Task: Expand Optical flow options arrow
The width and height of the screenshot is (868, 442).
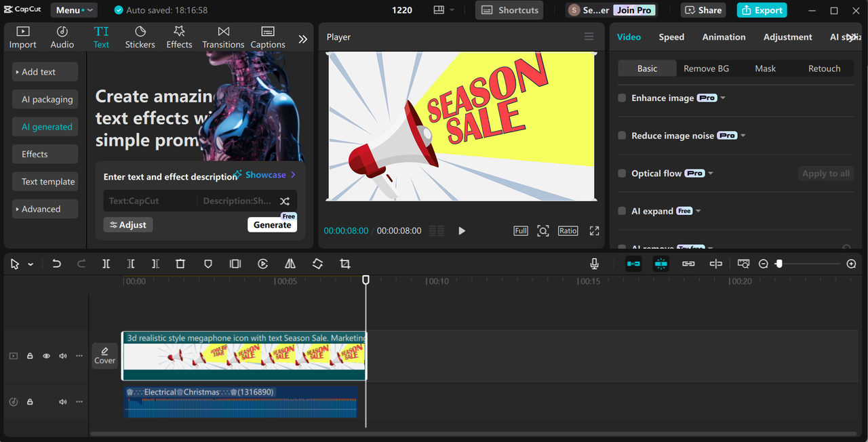Action: [711, 174]
